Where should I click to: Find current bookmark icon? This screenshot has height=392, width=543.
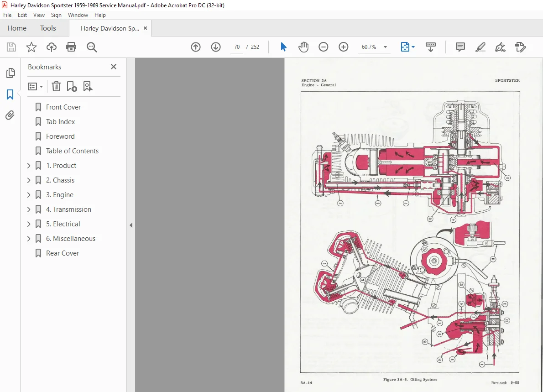click(x=88, y=86)
